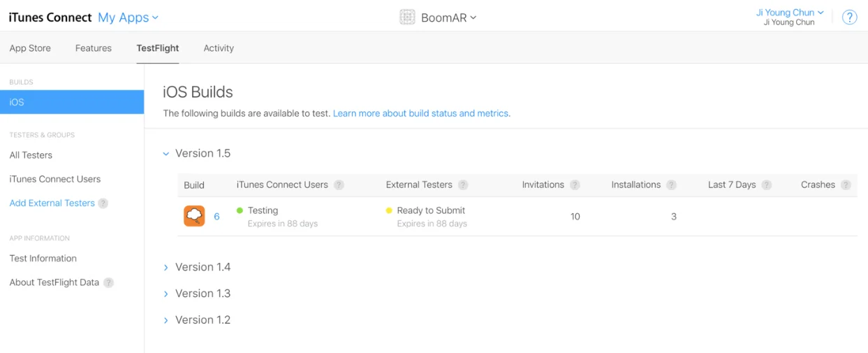
Task: Click the help question mark icon in header
Action: click(x=849, y=17)
